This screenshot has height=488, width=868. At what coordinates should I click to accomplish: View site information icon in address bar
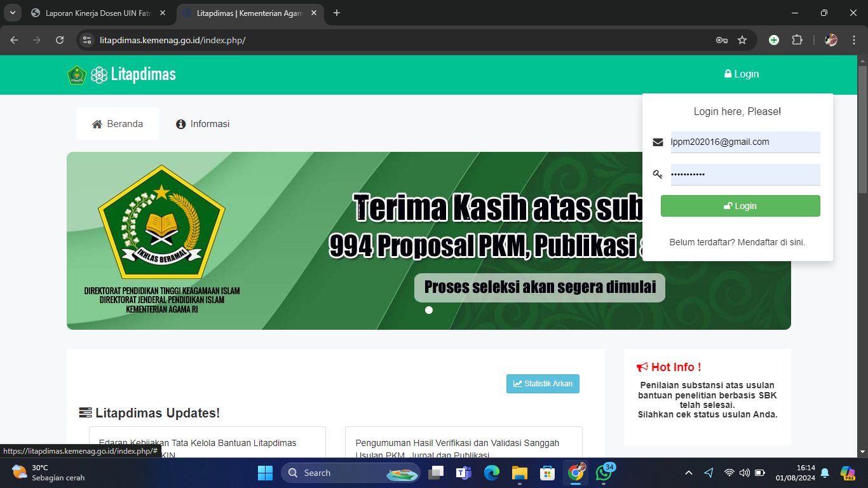88,40
